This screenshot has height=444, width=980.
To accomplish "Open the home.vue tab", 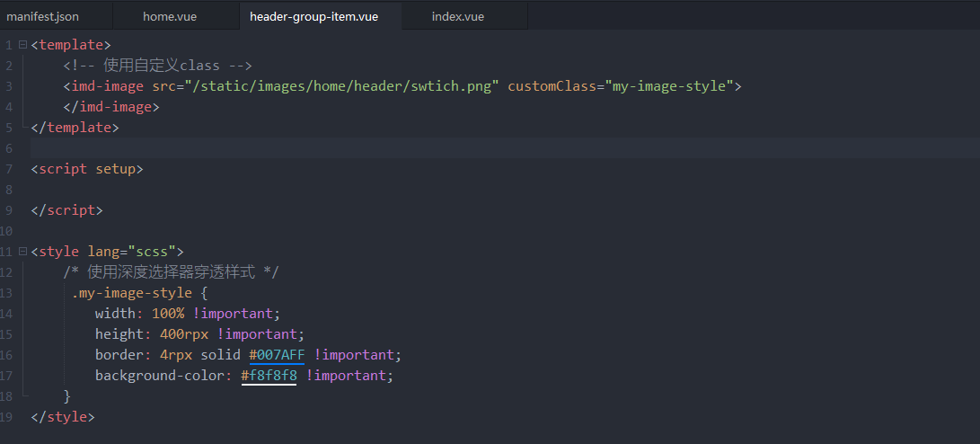I will tap(170, 16).
